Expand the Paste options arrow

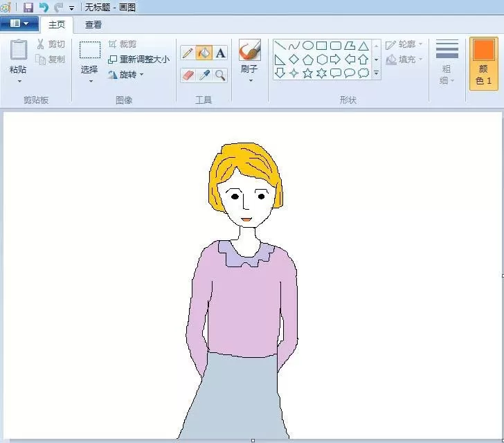[x=19, y=82]
